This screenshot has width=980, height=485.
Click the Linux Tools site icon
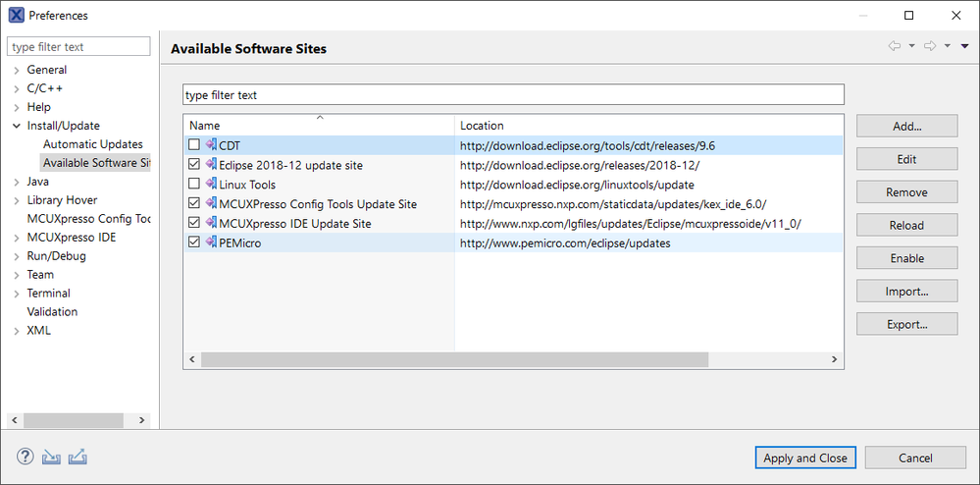[x=211, y=185]
